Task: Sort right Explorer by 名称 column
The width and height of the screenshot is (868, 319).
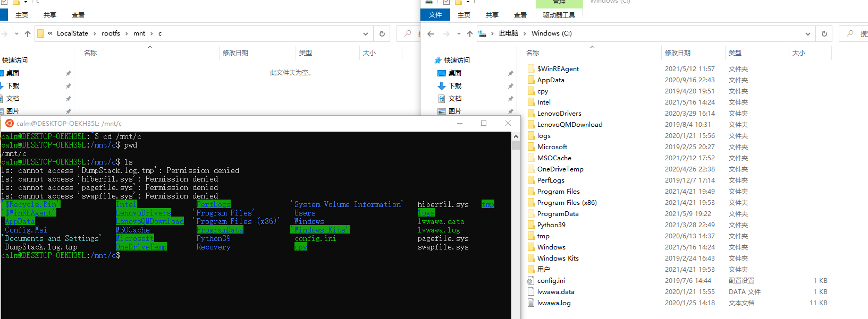Action: pos(533,53)
